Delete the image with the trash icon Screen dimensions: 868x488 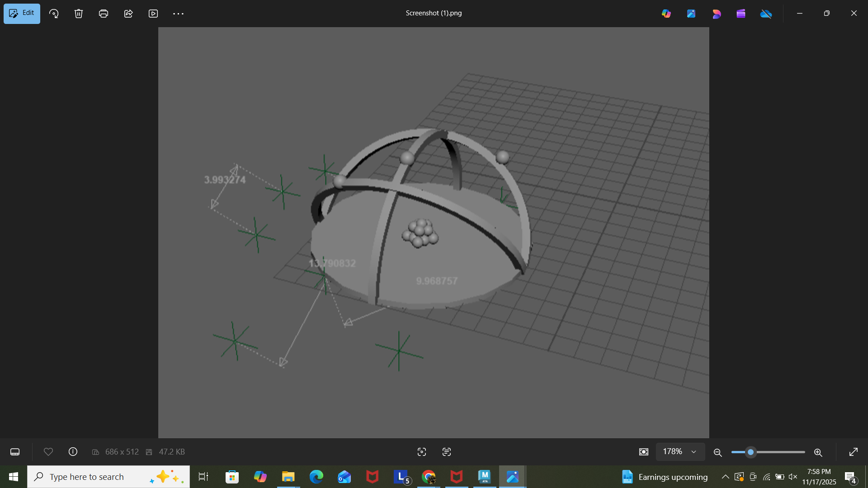(79, 14)
